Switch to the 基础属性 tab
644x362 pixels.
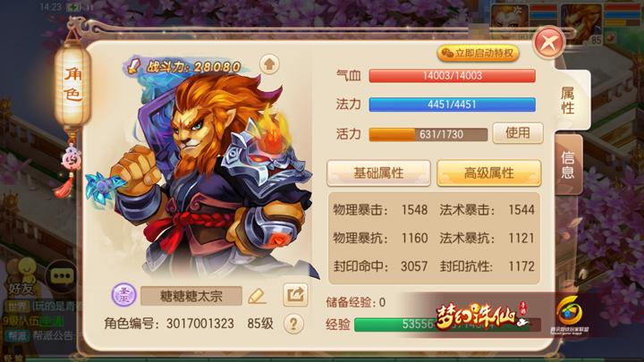pos(378,173)
